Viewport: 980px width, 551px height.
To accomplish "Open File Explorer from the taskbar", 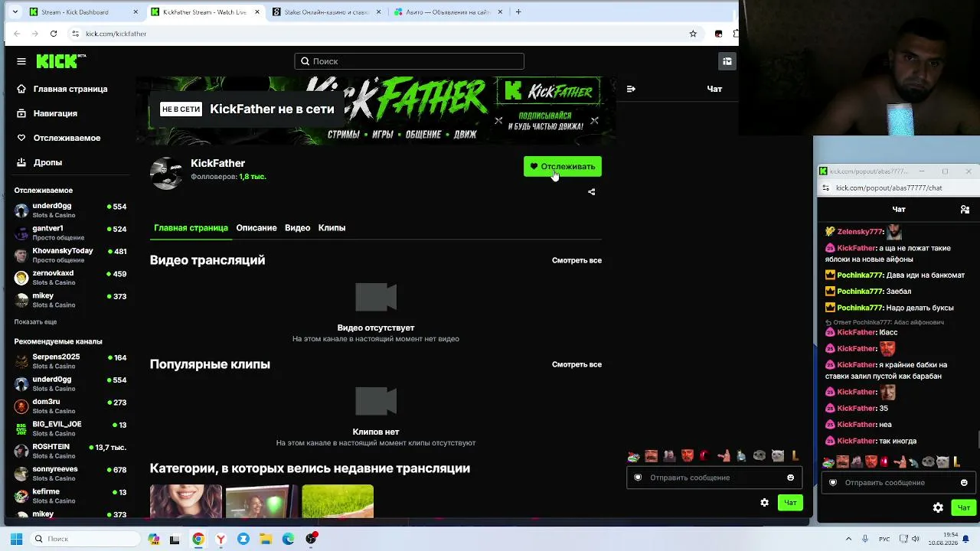I will click(x=266, y=539).
